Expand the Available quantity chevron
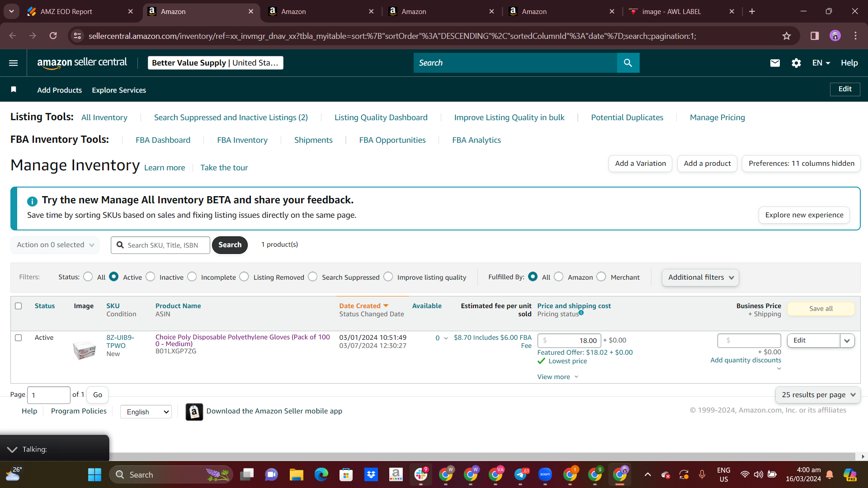This screenshot has width=868, height=488. (446, 338)
